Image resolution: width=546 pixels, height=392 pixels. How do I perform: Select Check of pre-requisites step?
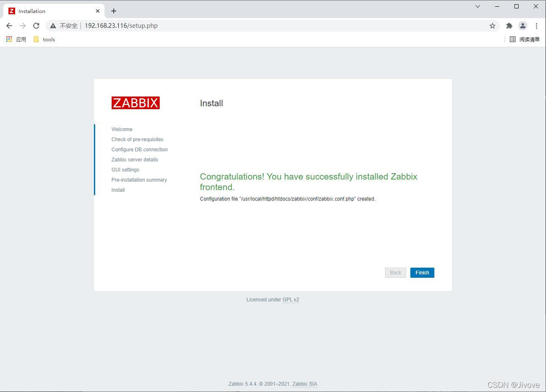[x=137, y=140]
